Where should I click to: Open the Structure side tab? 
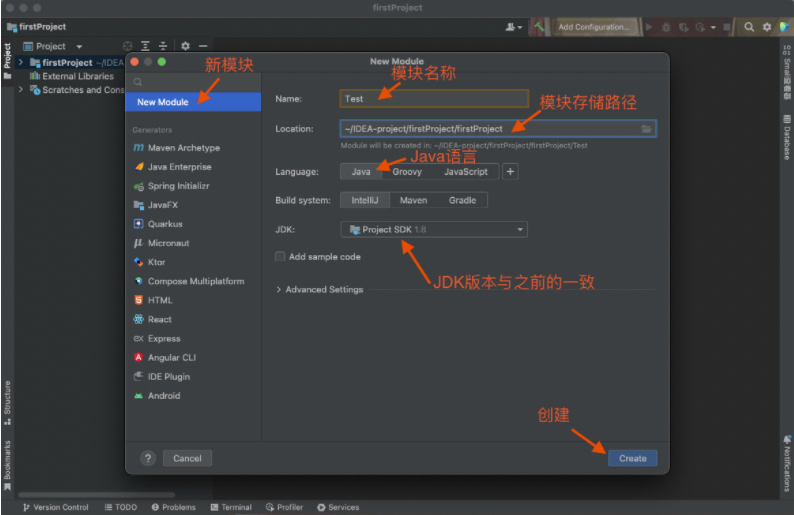coord(7,403)
